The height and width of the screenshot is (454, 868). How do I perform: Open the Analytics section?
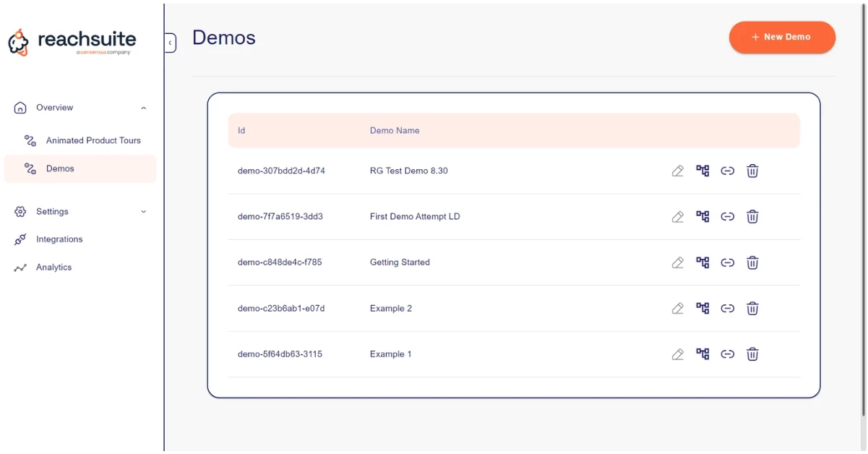click(x=53, y=267)
